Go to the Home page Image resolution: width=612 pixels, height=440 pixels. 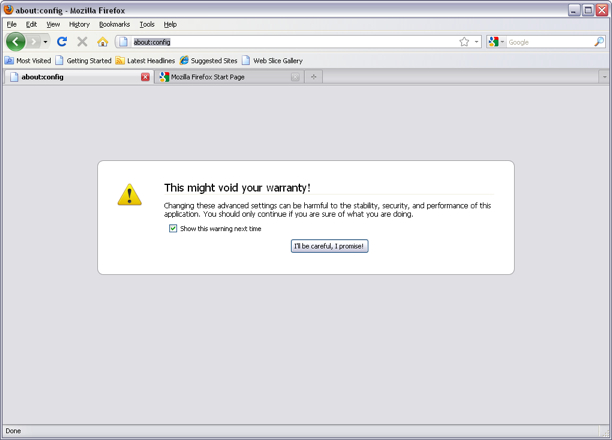(x=103, y=41)
